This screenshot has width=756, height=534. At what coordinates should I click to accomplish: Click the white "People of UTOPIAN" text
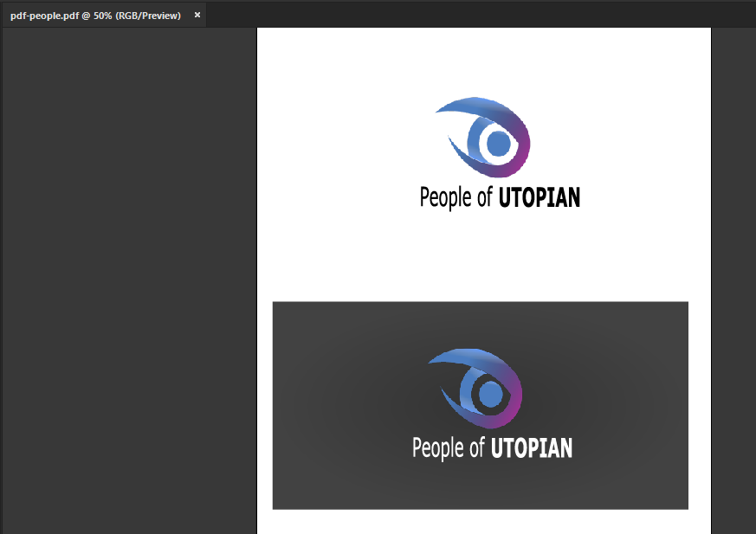[x=492, y=448]
